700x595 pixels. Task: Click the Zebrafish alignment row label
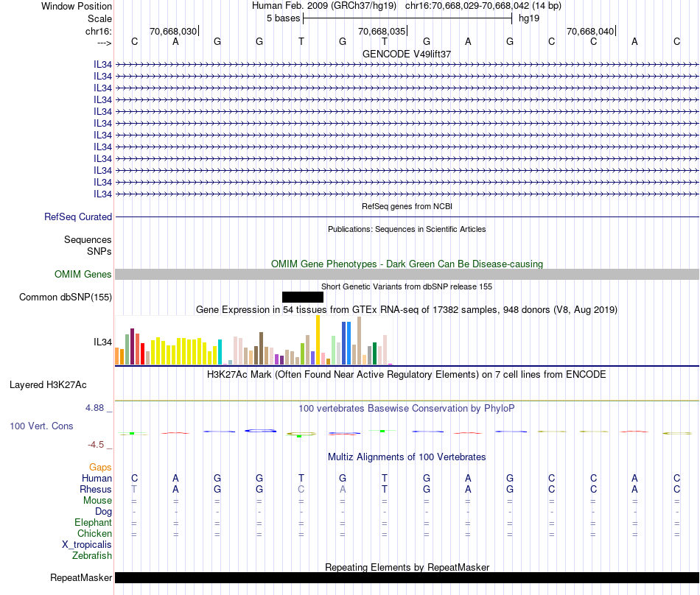click(x=92, y=556)
